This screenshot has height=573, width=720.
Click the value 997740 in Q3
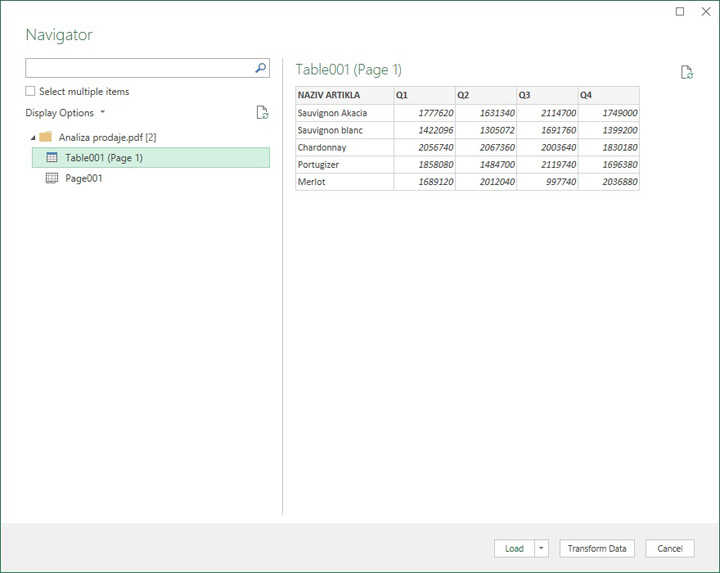point(547,182)
